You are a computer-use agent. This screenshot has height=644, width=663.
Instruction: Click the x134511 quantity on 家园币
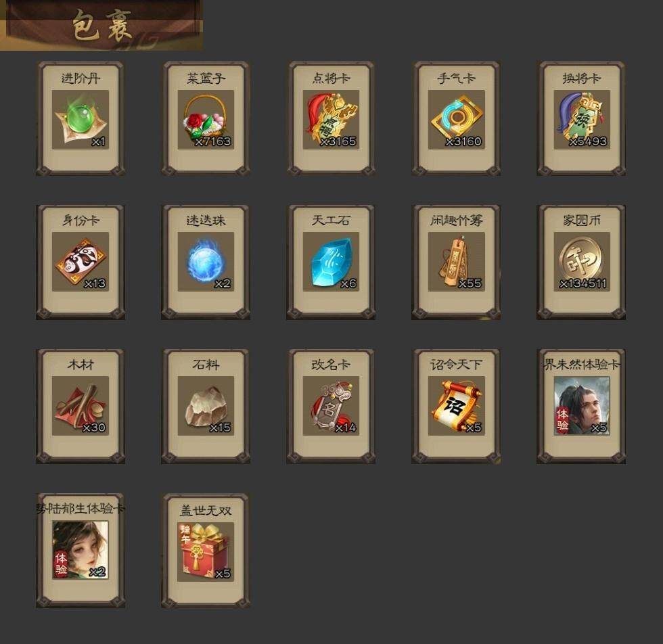click(583, 283)
